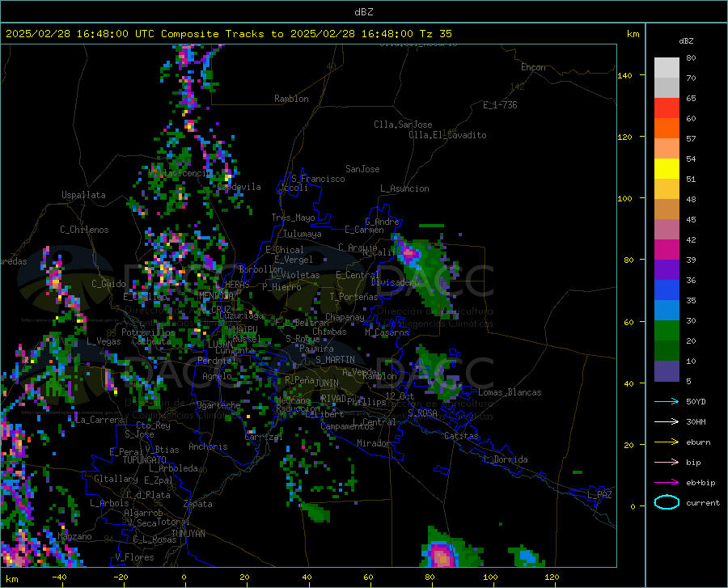Click the SanJose label on map
728x588 pixels.
click(362, 169)
